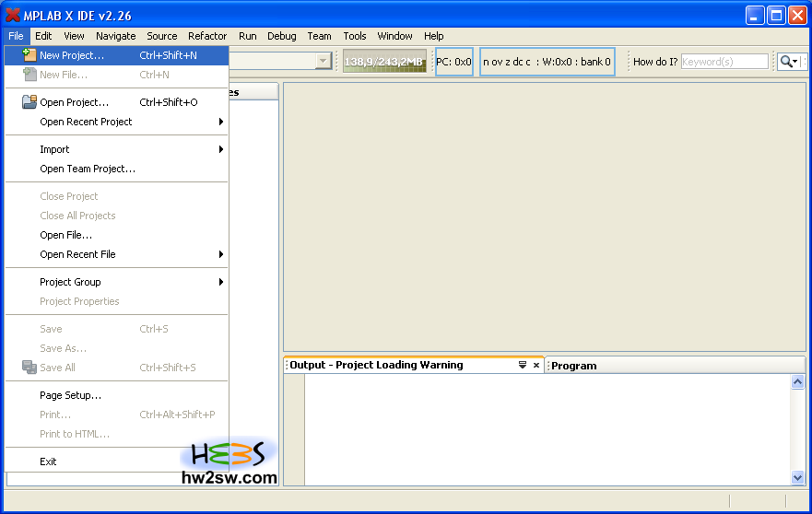Click the Save All disk icon
This screenshot has width=812, height=514.
click(29, 368)
